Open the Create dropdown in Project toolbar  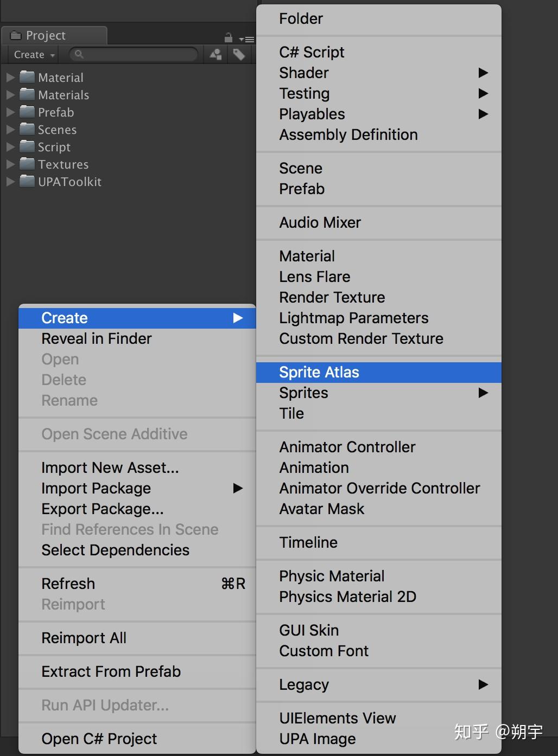(35, 55)
